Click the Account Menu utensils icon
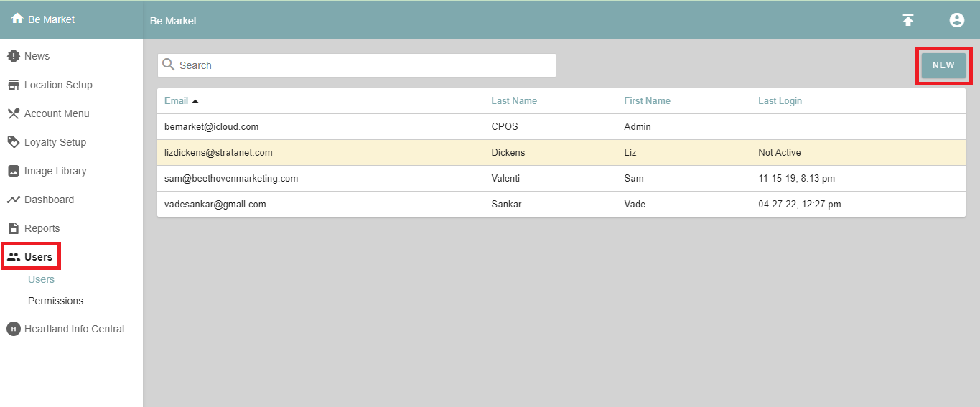 point(13,113)
